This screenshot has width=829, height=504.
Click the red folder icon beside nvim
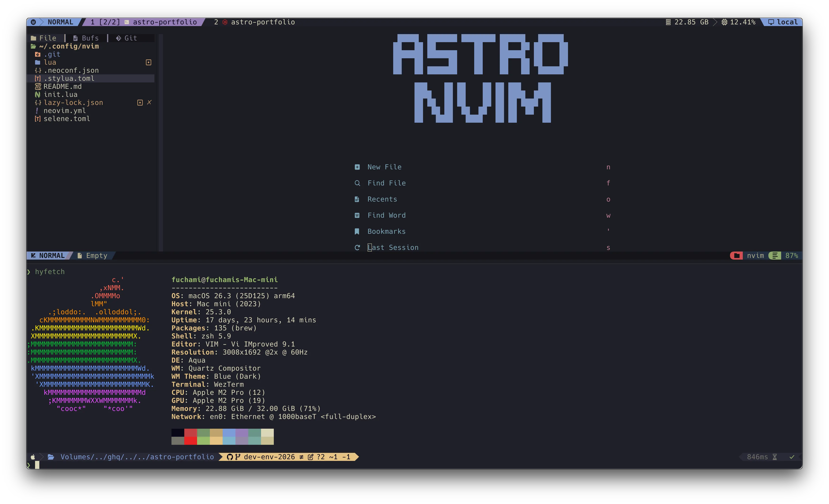coord(737,256)
